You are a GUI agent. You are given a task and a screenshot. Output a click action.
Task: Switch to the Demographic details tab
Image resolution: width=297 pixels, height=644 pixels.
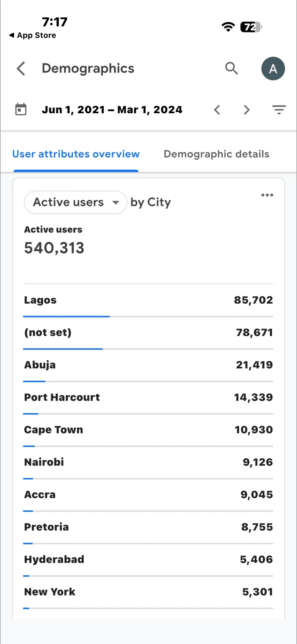217,154
